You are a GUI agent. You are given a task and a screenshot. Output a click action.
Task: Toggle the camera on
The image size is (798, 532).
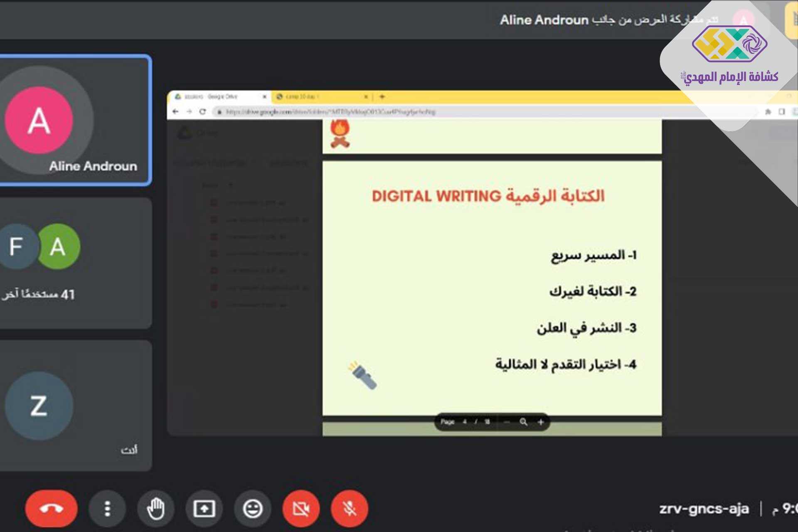[301, 508]
